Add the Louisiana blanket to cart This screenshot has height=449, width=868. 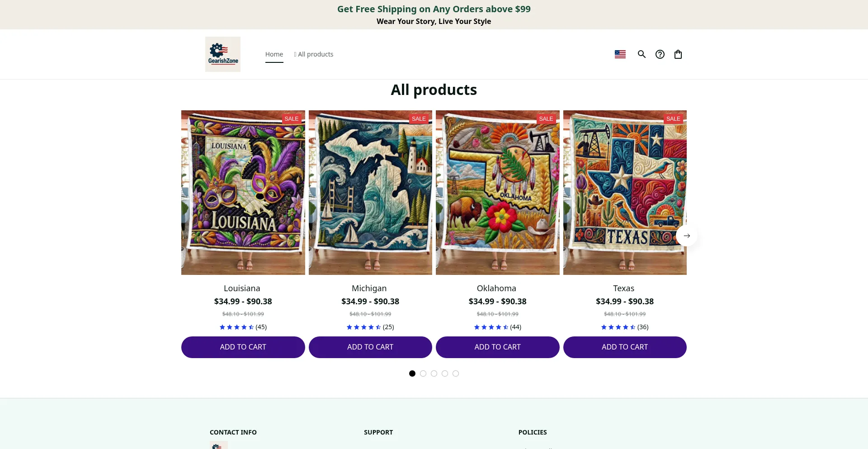243,347
